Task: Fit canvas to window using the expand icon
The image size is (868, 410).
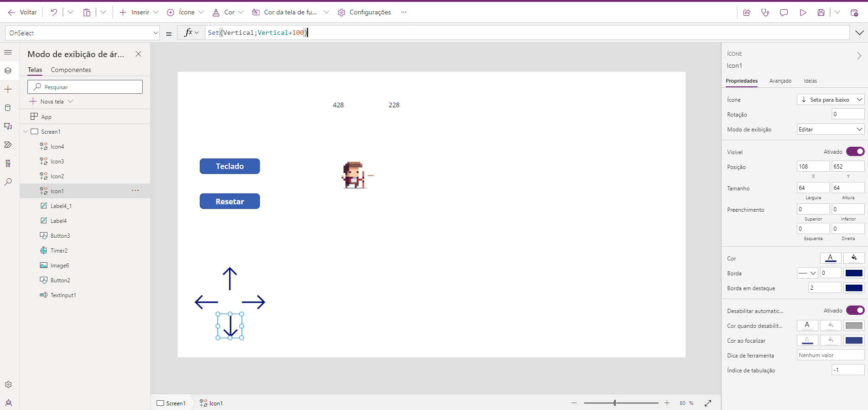Action: click(x=708, y=403)
